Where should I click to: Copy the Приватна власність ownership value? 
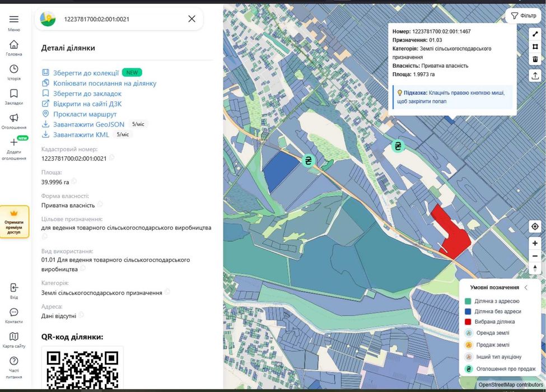[x=100, y=204]
